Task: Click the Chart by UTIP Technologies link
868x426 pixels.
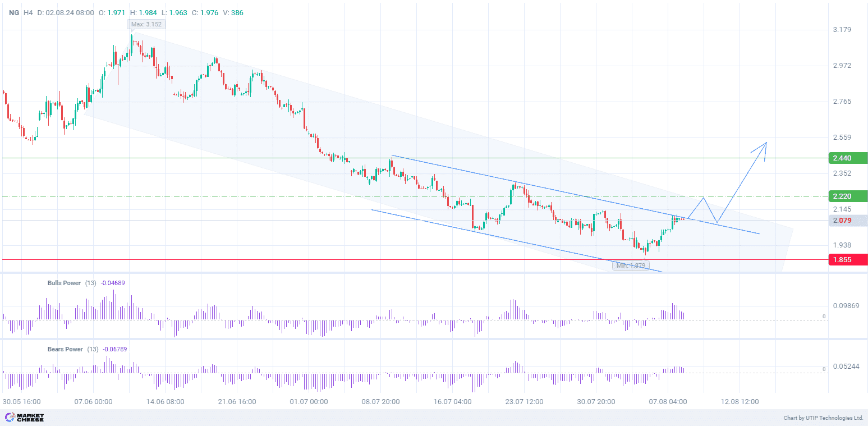Action: tap(823, 418)
